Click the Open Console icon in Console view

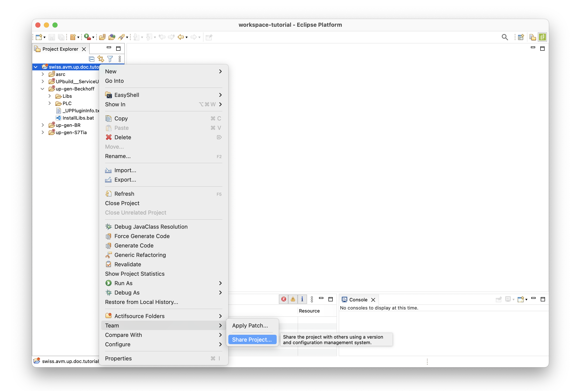(520, 299)
